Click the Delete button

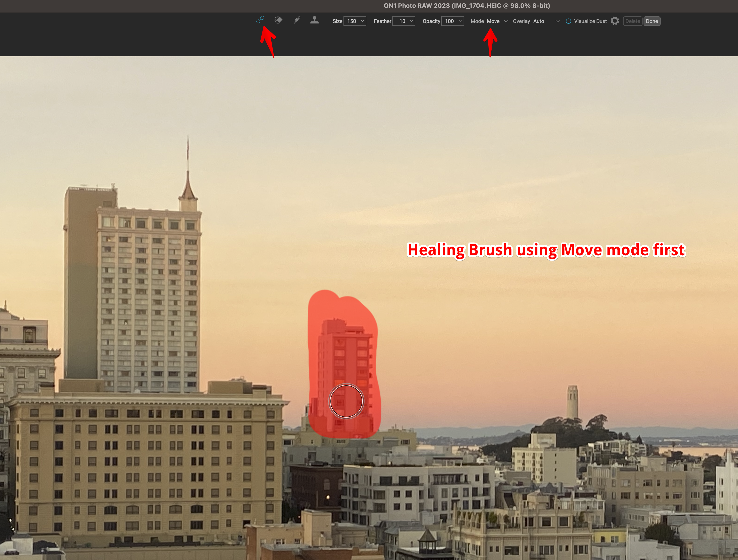tap(632, 21)
